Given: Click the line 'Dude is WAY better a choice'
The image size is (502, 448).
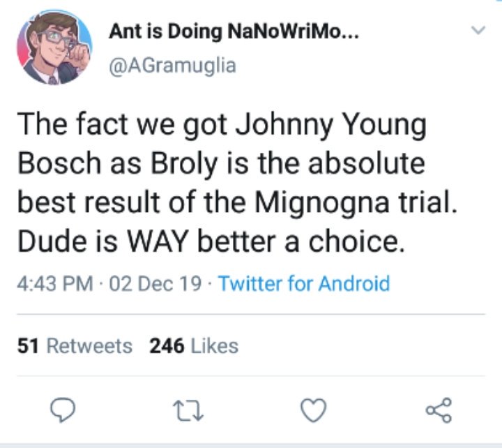Looking at the screenshot, I should click(211, 241).
